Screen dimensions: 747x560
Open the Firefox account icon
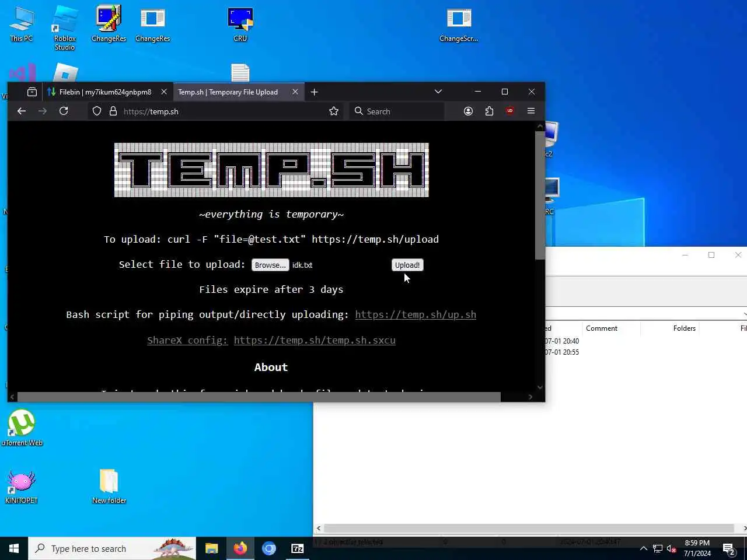click(468, 111)
